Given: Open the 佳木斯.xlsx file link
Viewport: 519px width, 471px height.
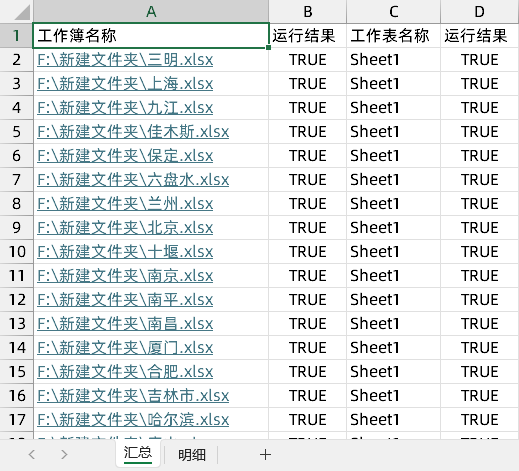Looking at the screenshot, I should coord(133,132).
